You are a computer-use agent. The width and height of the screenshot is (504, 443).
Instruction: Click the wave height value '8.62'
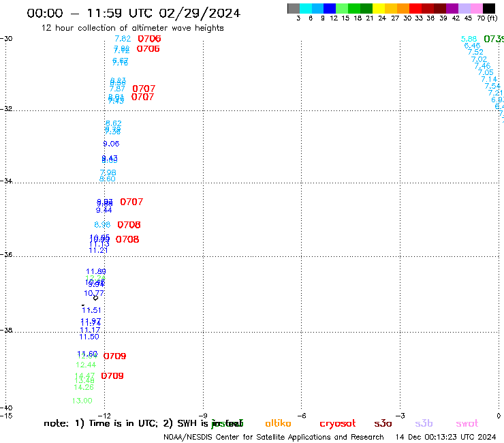tap(114, 123)
